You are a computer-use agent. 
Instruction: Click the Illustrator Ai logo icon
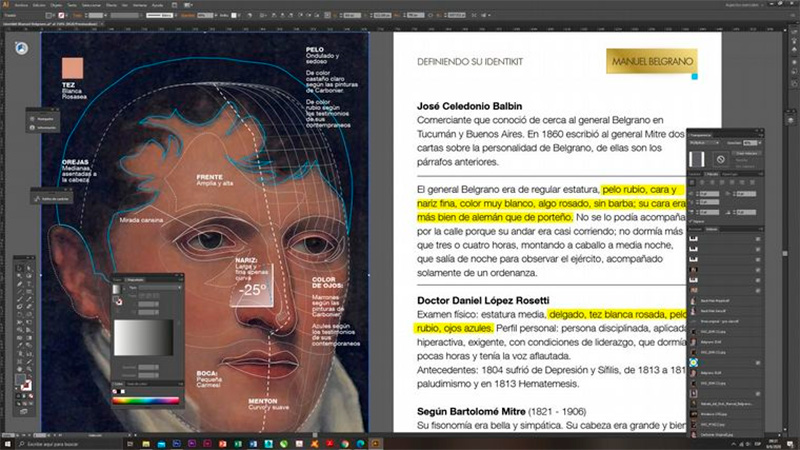click(x=6, y=4)
